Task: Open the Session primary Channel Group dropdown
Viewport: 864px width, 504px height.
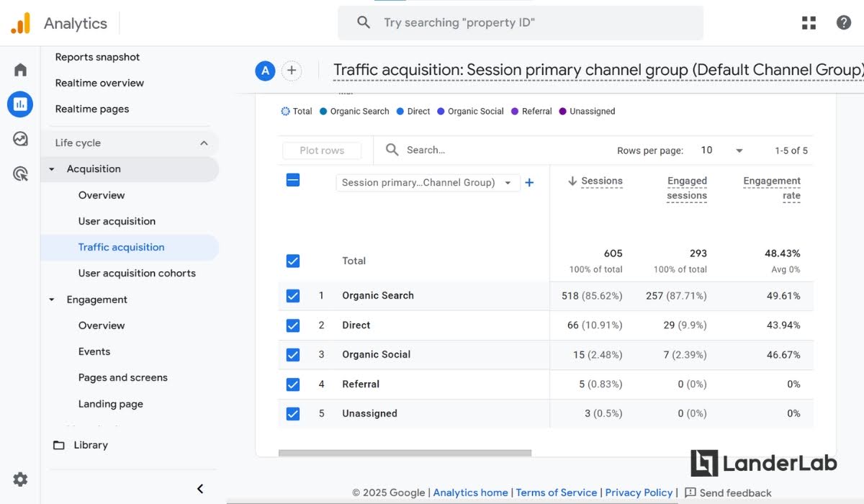Action: pos(428,183)
